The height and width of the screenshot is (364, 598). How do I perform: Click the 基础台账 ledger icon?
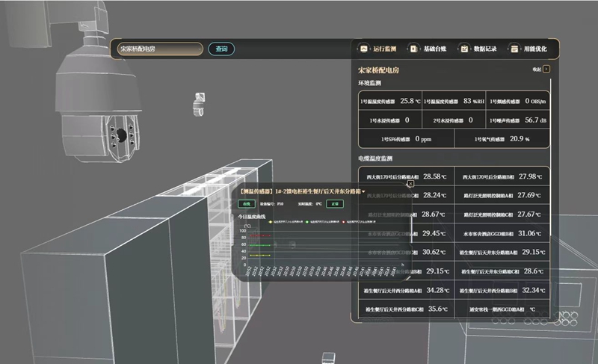click(413, 49)
